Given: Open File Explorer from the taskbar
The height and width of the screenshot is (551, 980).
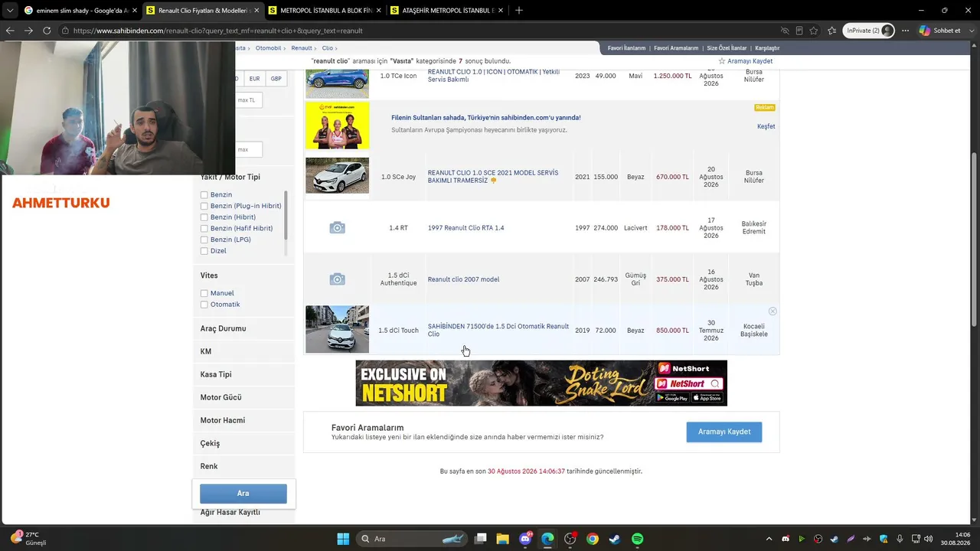Looking at the screenshot, I should click(x=503, y=539).
